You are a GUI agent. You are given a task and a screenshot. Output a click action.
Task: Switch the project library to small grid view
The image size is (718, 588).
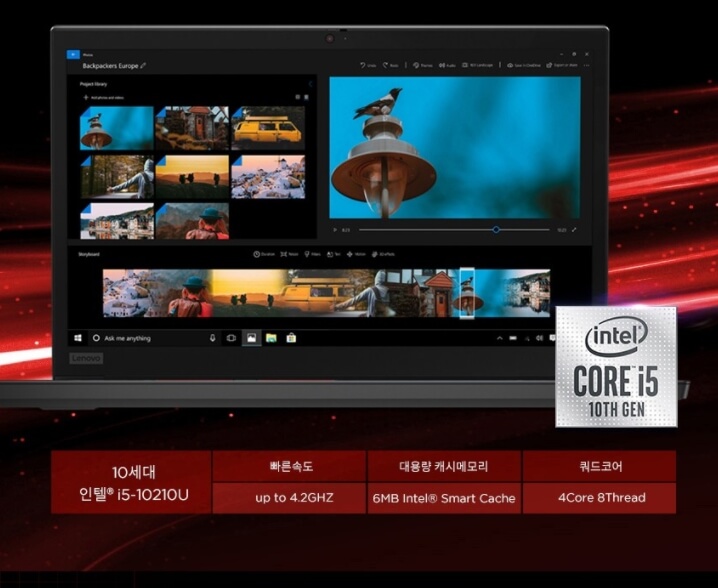306,97
